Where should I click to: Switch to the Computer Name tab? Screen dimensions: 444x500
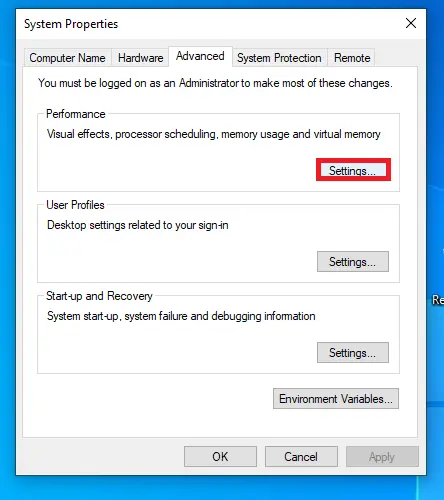point(67,58)
